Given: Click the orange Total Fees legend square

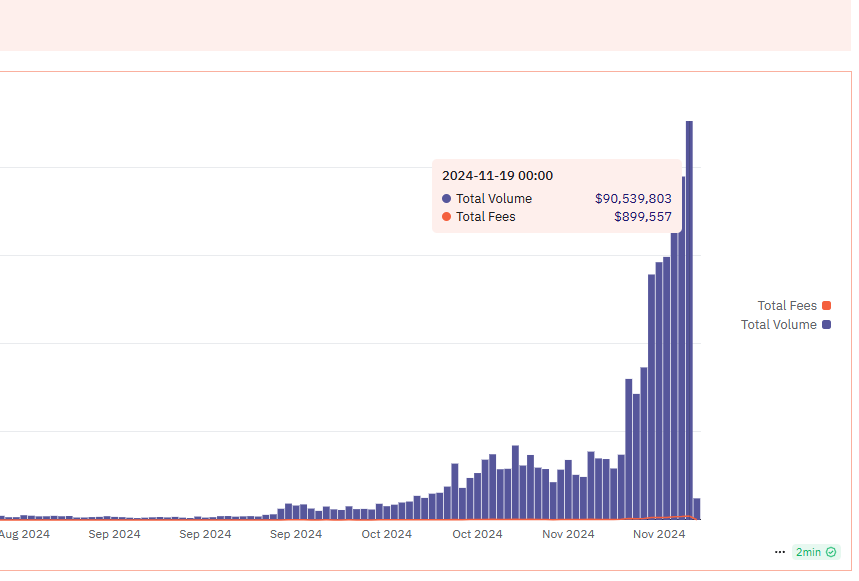Looking at the screenshot, I should coord(827,306).
